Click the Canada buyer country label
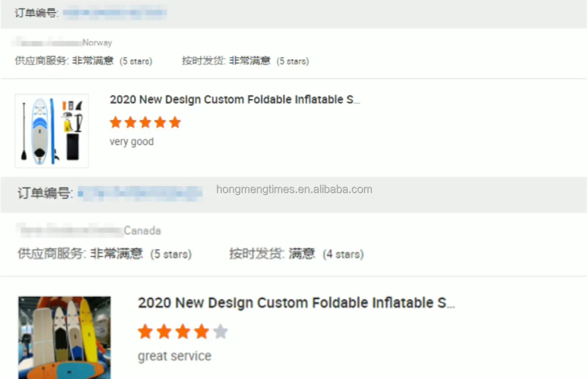This screenshot has height=379, width=588. 142,231
